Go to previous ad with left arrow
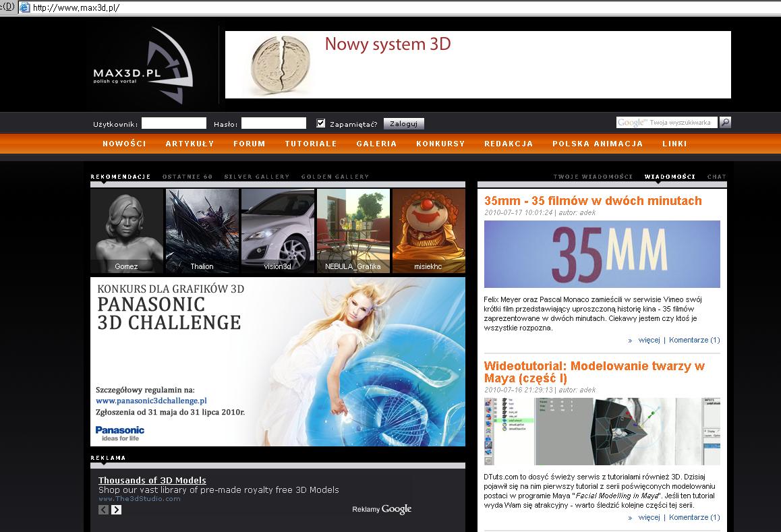This screenshot has height=532, width=781. [x=103, y=510]
